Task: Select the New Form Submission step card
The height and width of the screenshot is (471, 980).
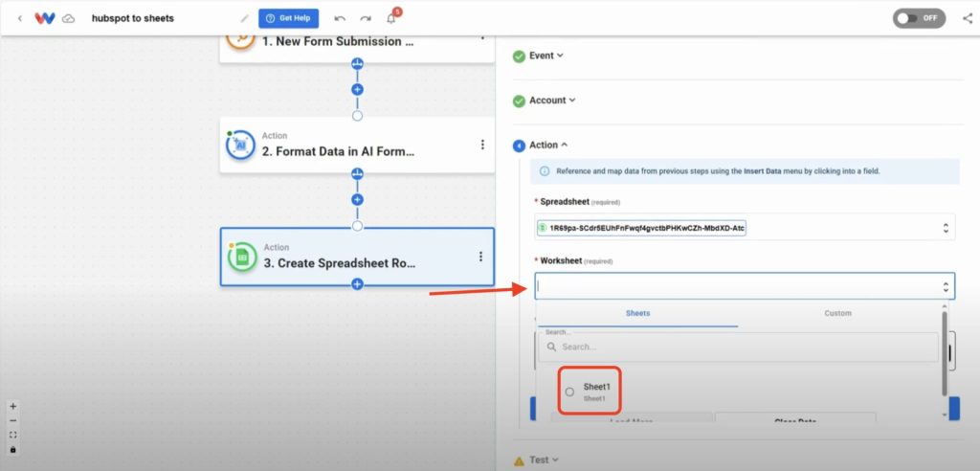Action: coord(357,49)
